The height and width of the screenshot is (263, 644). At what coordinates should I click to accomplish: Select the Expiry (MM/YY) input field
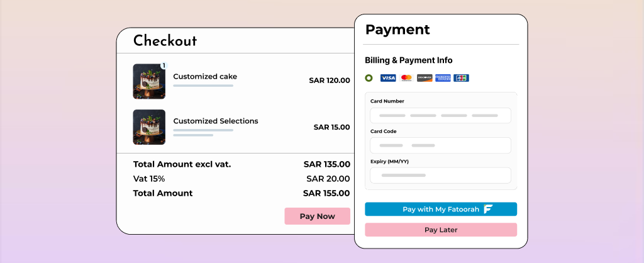tap(440, 175)
